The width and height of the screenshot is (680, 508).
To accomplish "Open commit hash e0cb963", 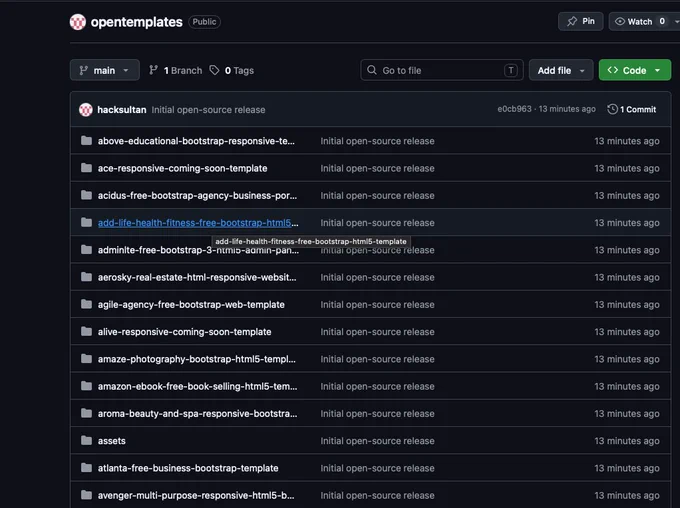I will click(514, 109).
